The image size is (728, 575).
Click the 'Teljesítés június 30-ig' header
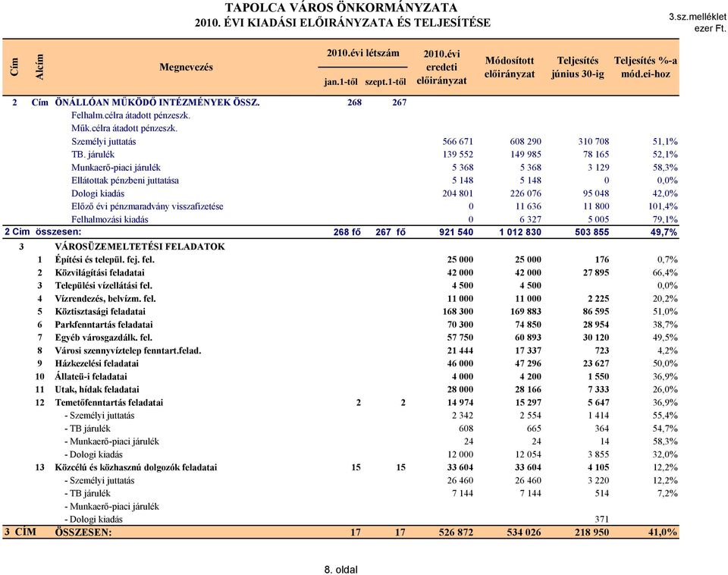click(x=578, y=68)
